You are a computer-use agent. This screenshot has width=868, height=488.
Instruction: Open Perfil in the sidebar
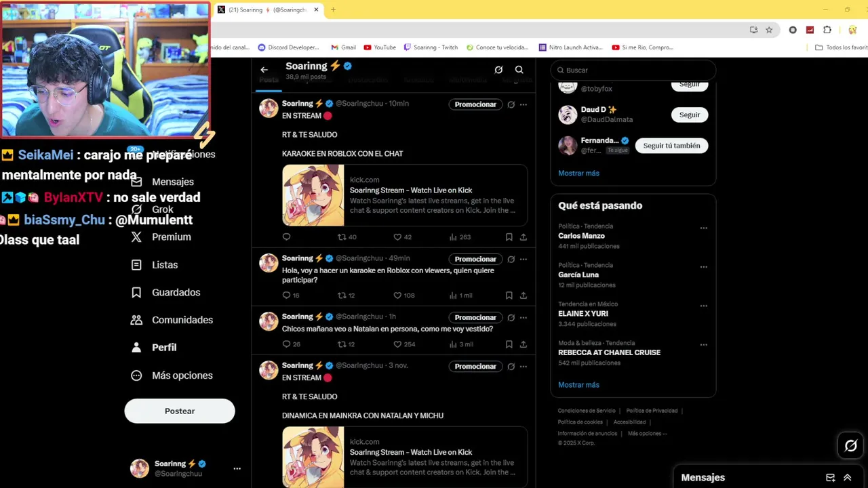coord(154,348)
